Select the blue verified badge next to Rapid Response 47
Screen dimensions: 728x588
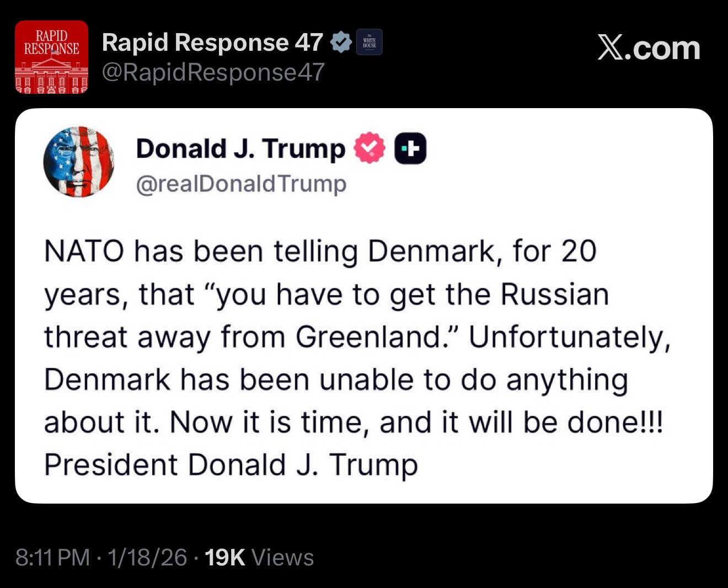(342, 41)
